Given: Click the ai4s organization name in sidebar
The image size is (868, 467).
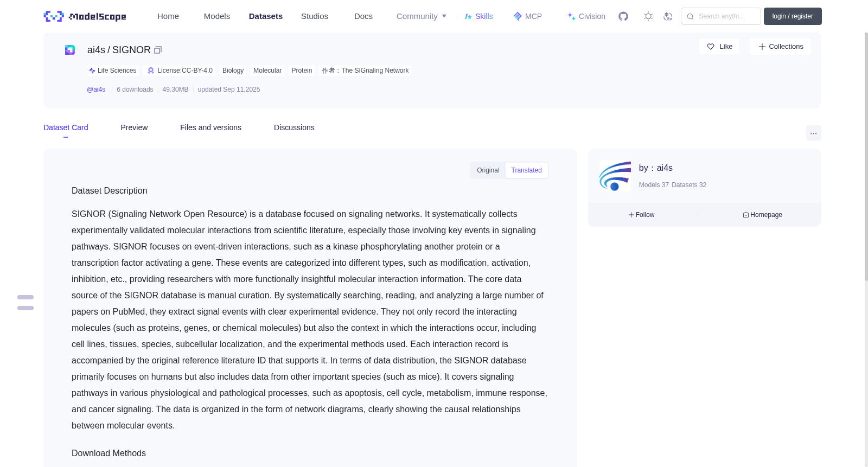Looking at the screenshot, I should point(656,168).
